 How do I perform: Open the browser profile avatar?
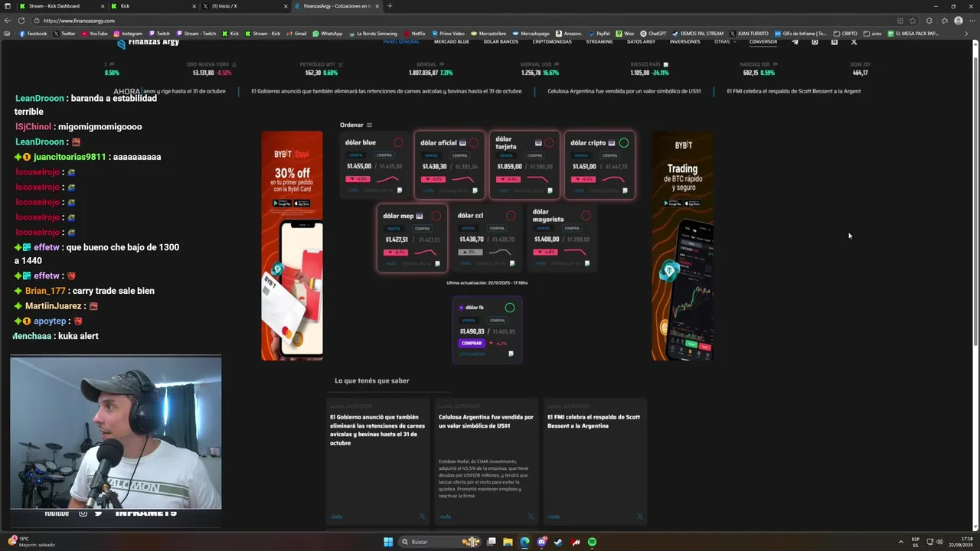(959, 21)
